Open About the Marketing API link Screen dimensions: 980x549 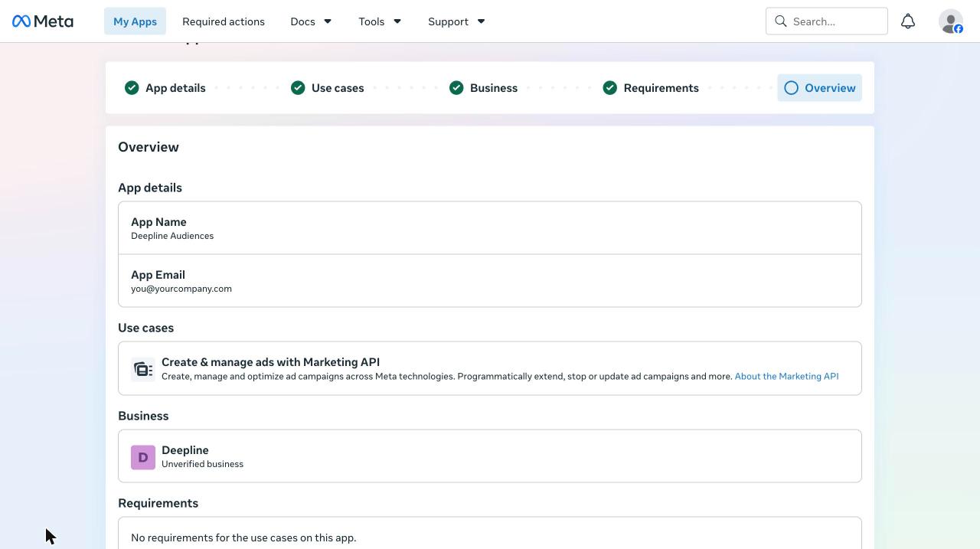[786, 376]
